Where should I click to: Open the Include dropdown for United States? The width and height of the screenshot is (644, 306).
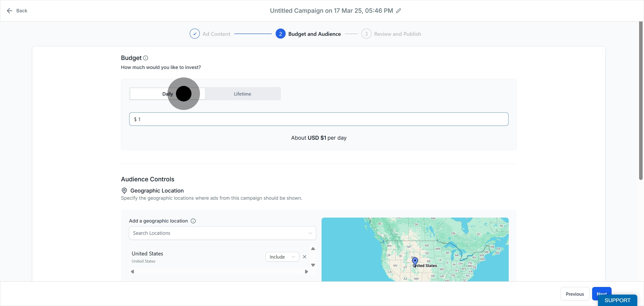[x=282, y=257]
